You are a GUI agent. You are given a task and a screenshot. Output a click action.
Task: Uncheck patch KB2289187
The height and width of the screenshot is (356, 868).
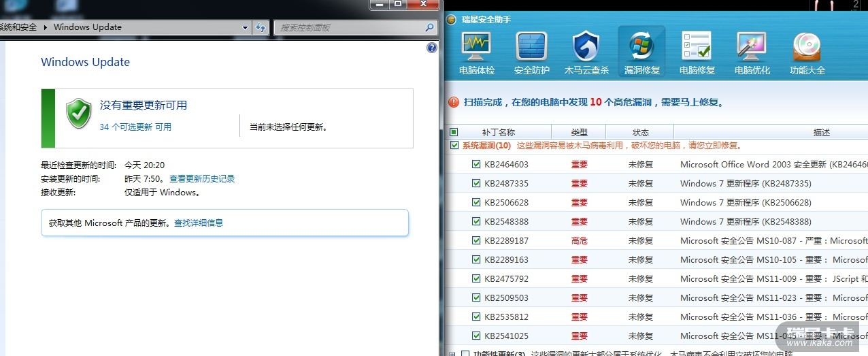coord(476,240)
